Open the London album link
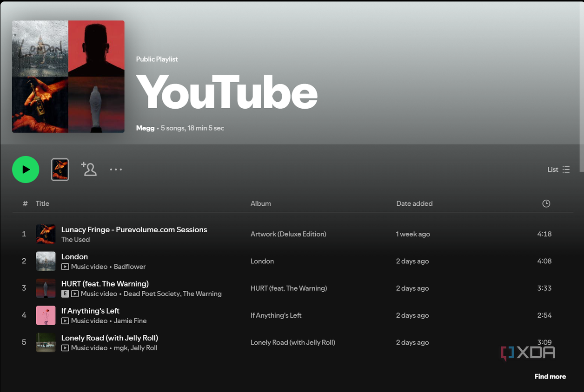 [262, 261]
